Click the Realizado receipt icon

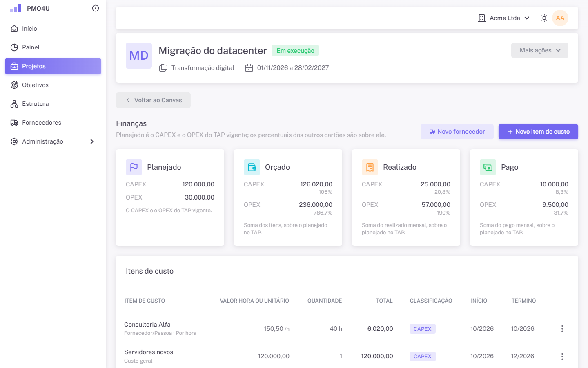[370, 167]
